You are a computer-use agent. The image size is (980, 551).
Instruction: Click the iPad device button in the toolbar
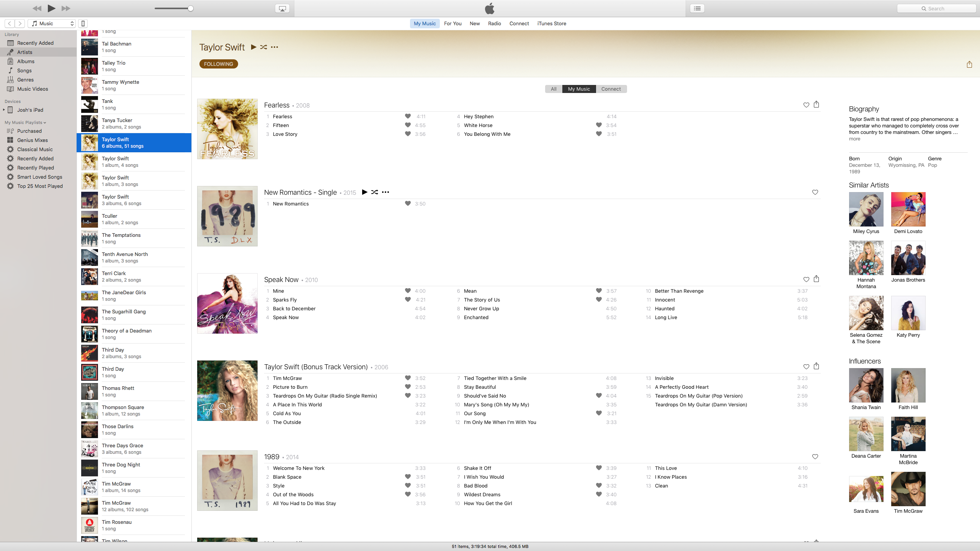point(83,23)
